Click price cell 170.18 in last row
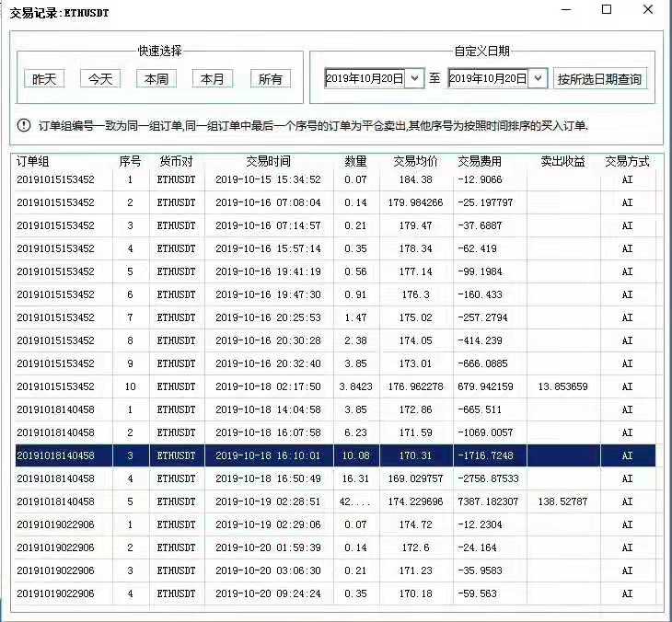This screenshot has height=622, width=672. [415, 593]
